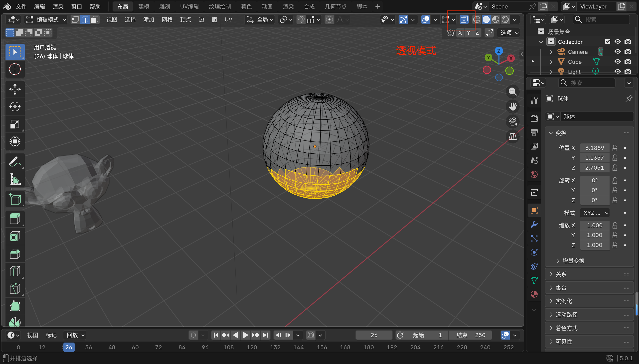
Task: Choose the Measure ruler tool
Action: click(15, 179)
